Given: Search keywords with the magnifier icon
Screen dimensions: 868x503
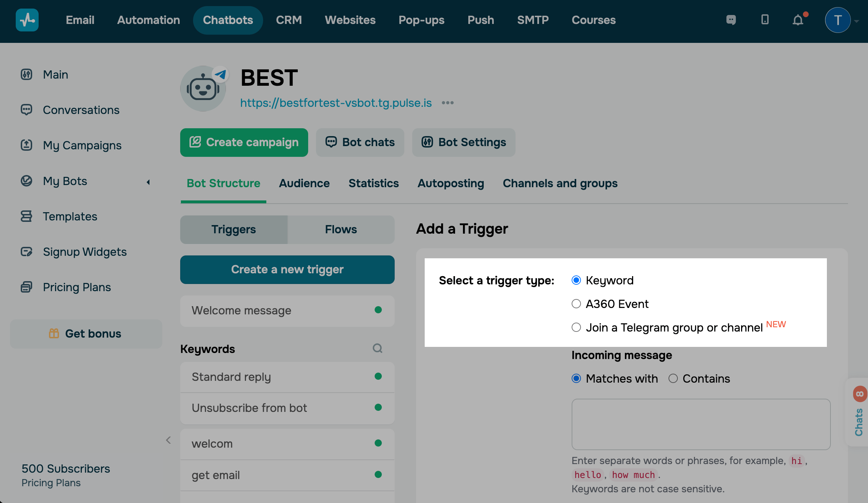Looking at the screenshot, I should pos(378,348).
